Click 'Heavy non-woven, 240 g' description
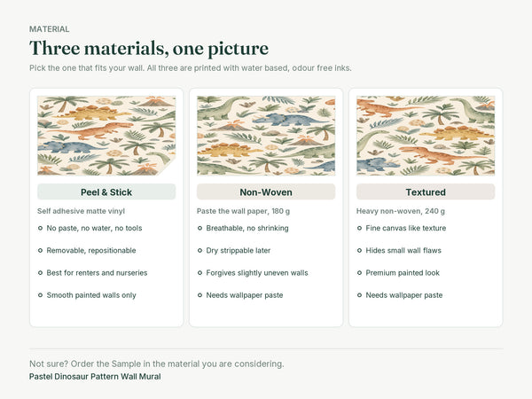The height and width of the screenshot is (399, 532). pos(401,211)
